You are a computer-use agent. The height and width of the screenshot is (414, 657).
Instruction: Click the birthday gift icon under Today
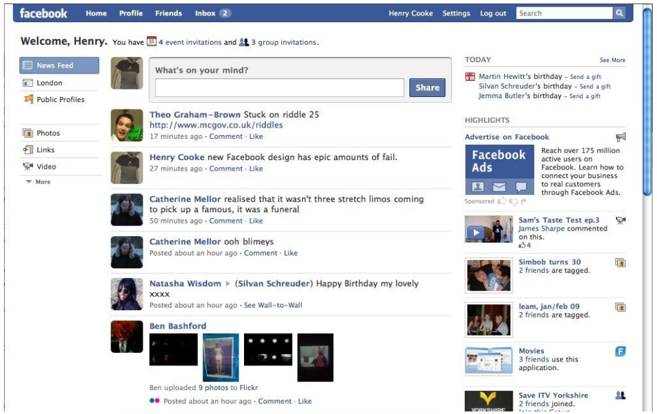point(470,76)
